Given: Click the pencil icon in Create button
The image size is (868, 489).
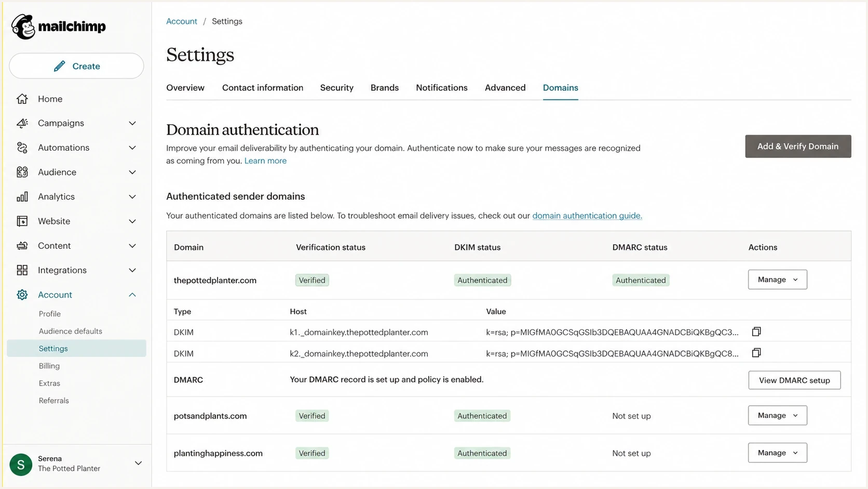Looking at the screenshot, I should (60, 66).
